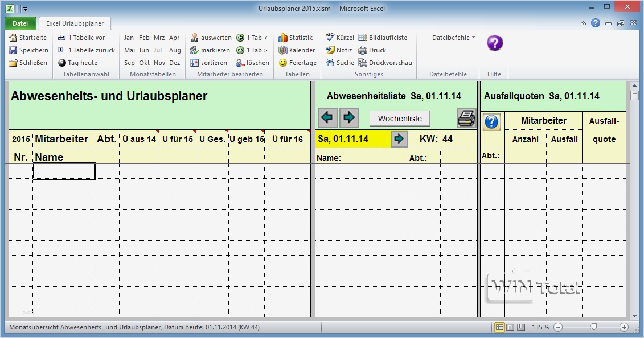Select the Excel Urlaubsplaner ribbon tab
644x338 pixels.
73,23
